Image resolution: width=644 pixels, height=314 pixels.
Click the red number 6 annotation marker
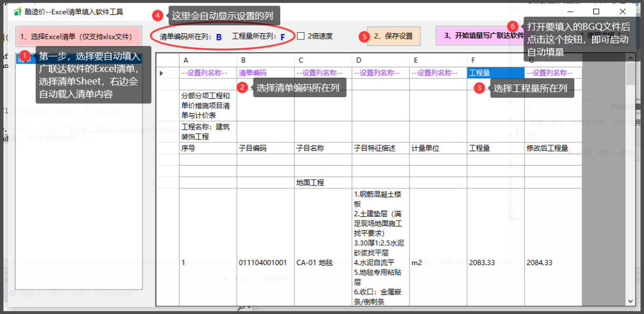tap(512, 26)
